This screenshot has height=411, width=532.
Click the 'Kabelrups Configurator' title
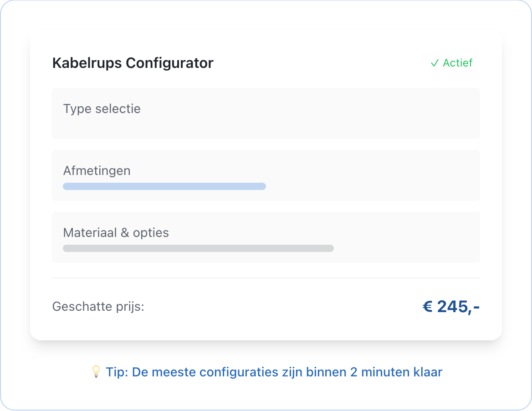pyautogui.click(x=133, y=63)
